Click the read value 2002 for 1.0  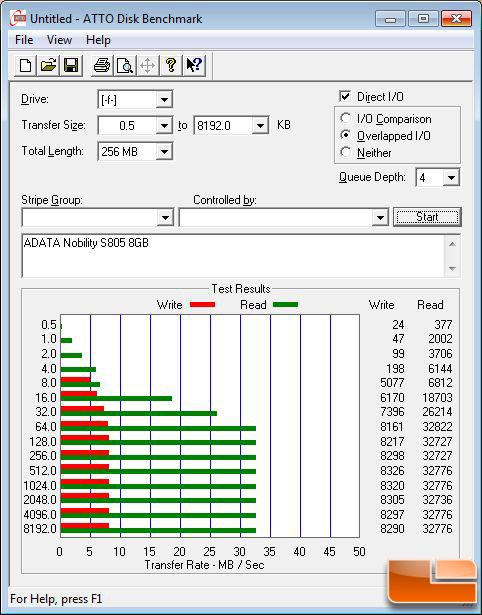[440, 339]
